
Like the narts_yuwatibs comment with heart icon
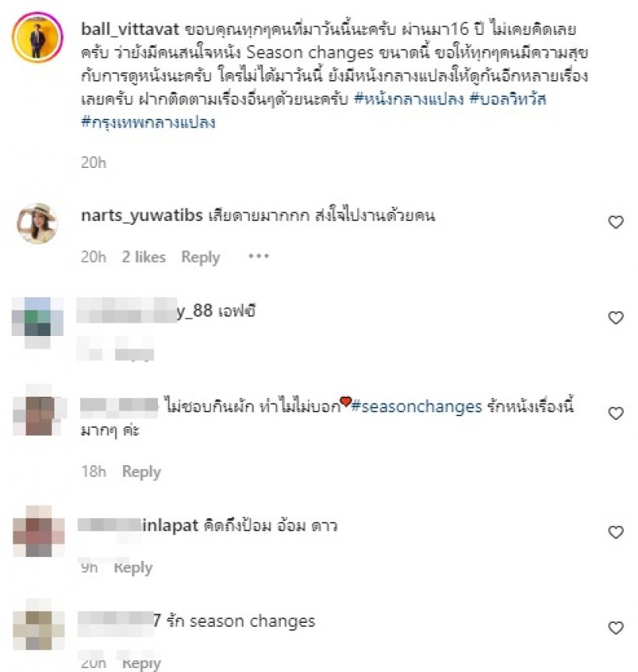coord(615,222)
